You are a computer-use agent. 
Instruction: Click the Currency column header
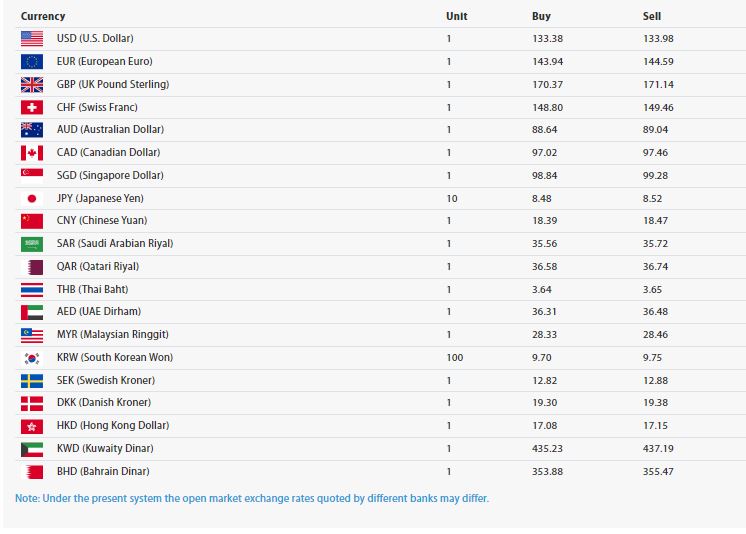[x=43, y=16]
